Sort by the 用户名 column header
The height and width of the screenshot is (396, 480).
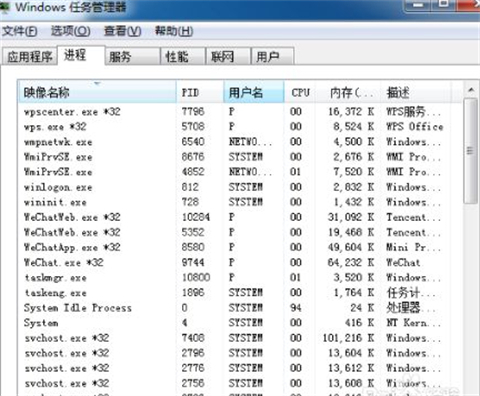click(254, 92)
